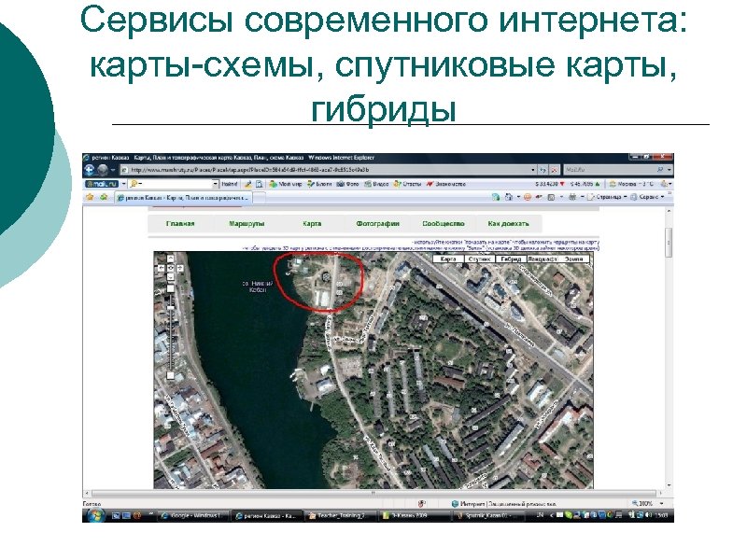Viewport: 747px width, 560px height.
Task: Open the Фотографии section tab
Action: point(380,224)
